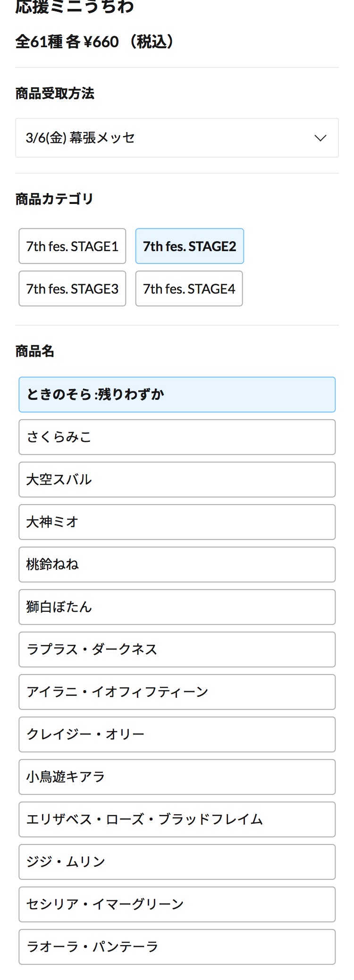Pick ラオーラ・パンテーラ from the list

click(177, 947)
